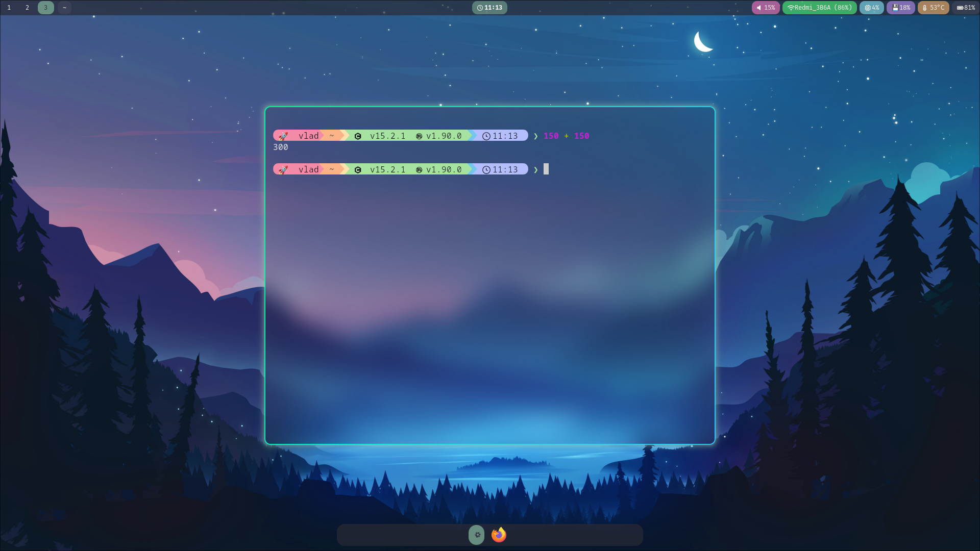Click the 300 output line
Viewport: 980px width, 551px height.
281,147
